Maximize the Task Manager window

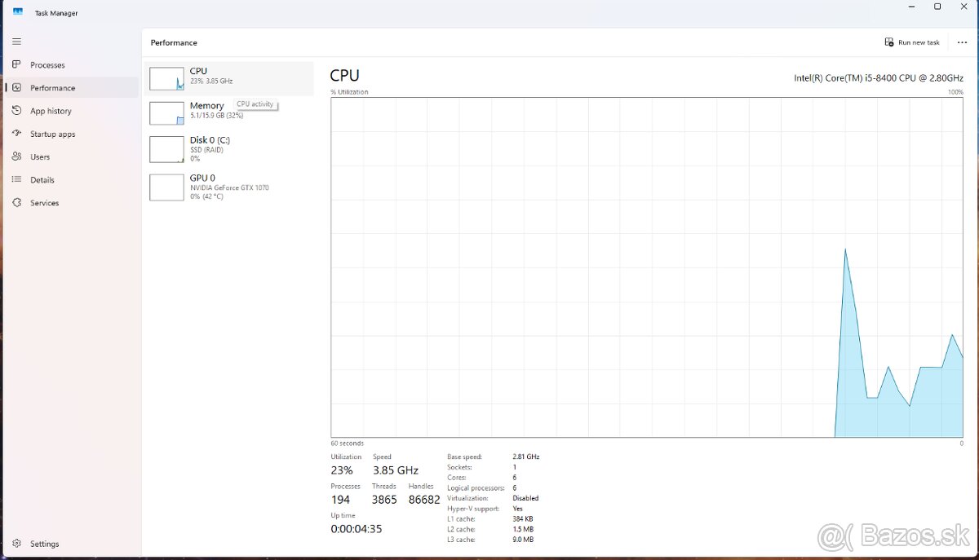click(x=937, y=7)
